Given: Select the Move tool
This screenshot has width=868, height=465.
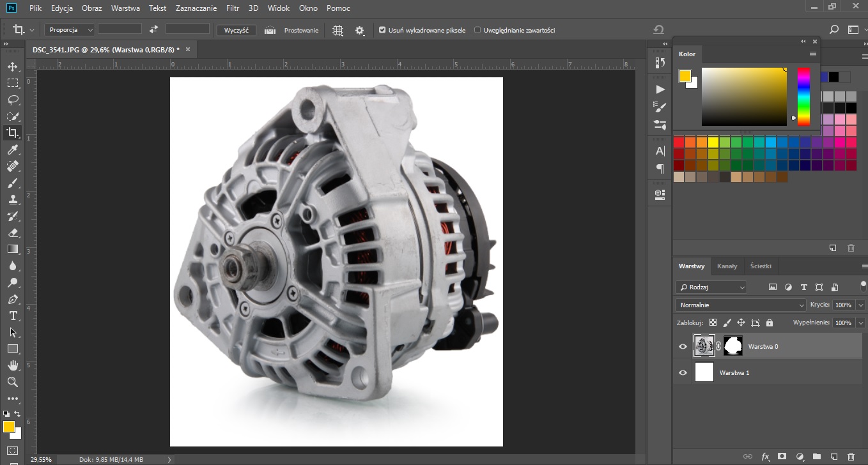Looking at the screenshot, I should [x=13, y=66].
